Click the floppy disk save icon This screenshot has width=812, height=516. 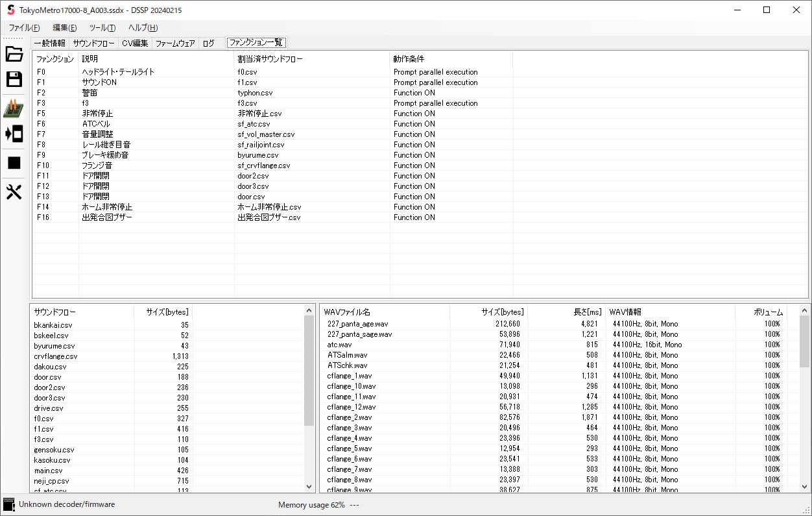14,80
